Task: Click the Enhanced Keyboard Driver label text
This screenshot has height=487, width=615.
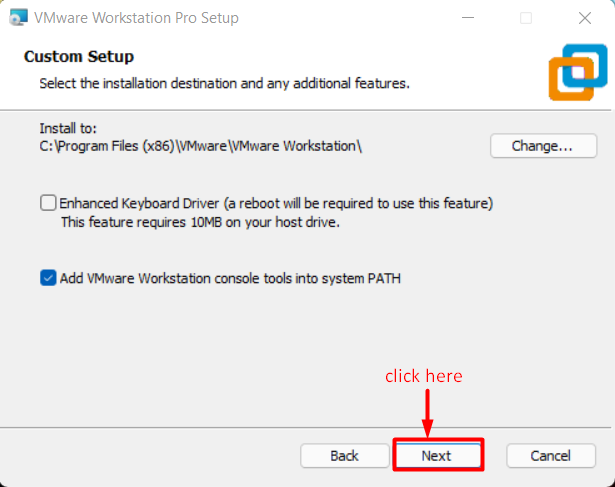Action: coord(277,203)
